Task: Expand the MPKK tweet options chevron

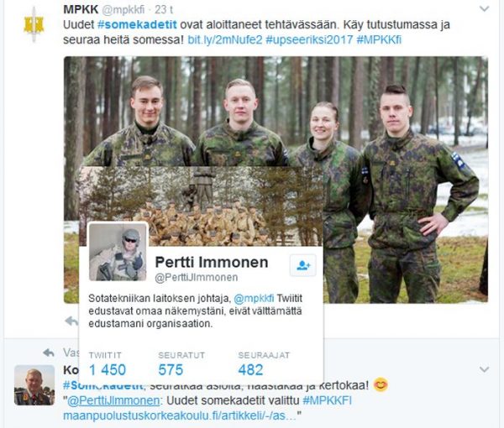Action: tap(484, 8)
